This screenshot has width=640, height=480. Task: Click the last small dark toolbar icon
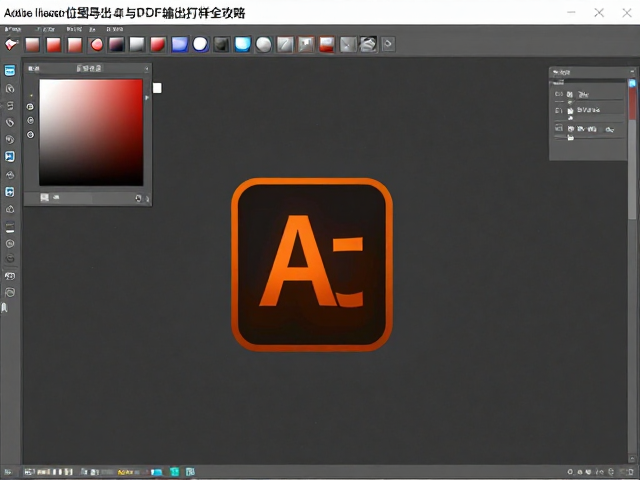coord(388,44)
